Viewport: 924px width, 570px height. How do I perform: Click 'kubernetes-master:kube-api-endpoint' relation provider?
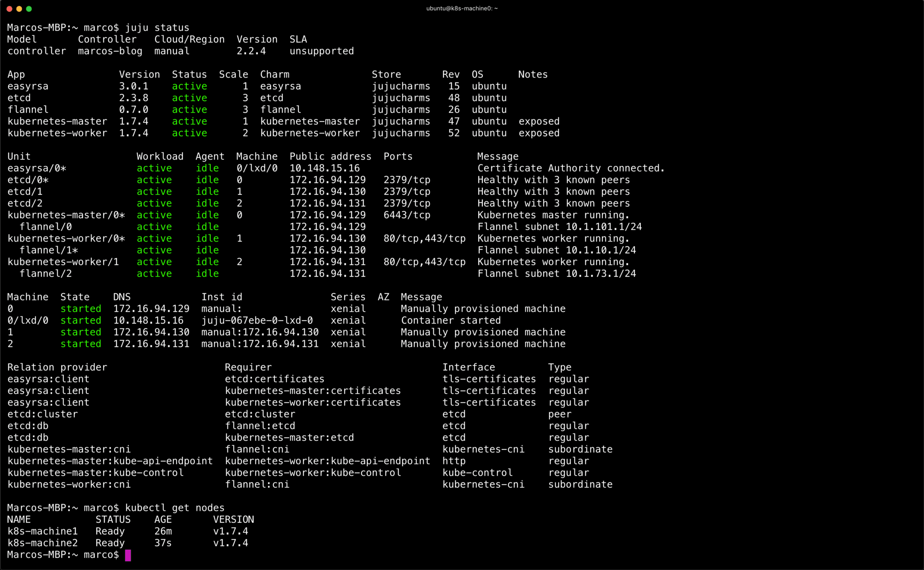[110, 461]
